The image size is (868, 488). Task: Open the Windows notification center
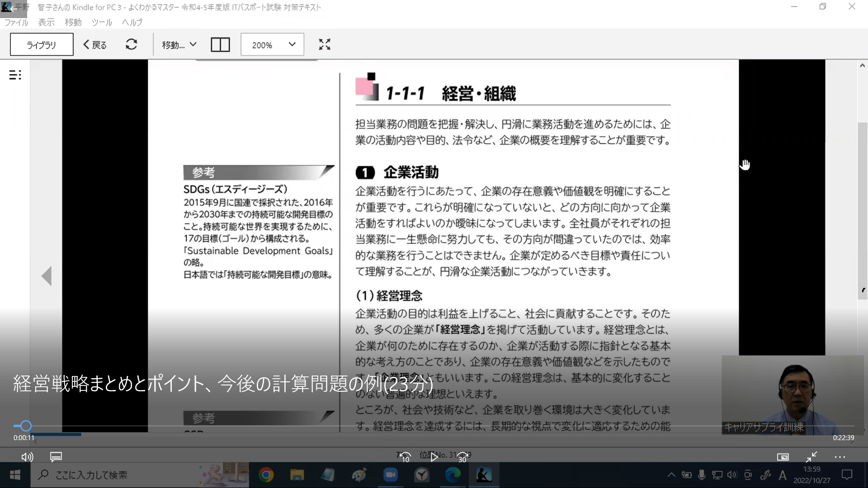tap(847, 475)
